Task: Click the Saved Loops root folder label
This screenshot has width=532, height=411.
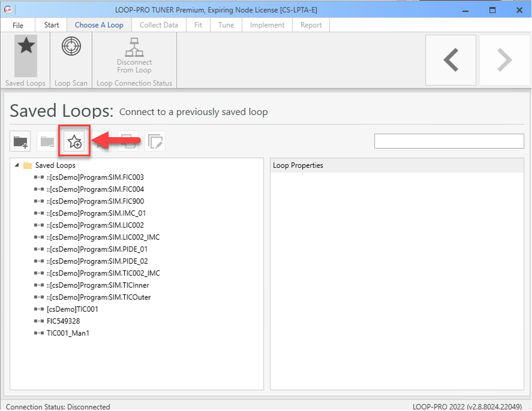Action: [55, 166]
